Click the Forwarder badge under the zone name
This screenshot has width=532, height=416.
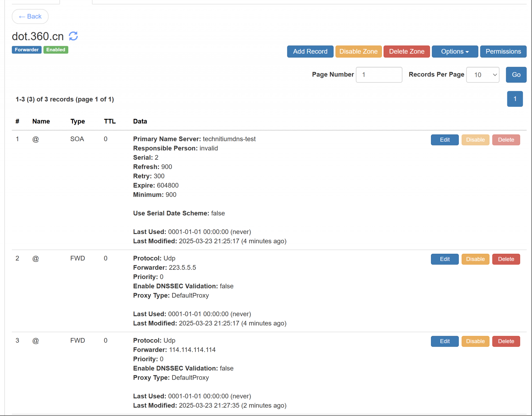(x=26, y=50)
